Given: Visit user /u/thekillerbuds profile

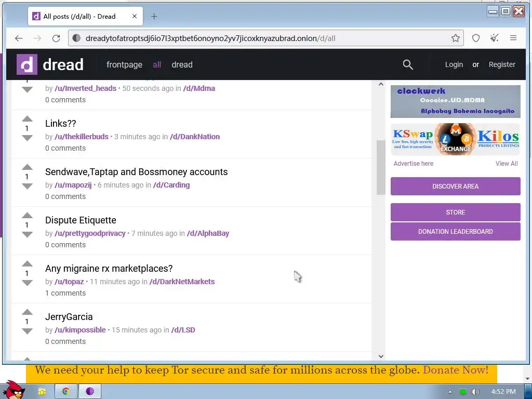Looking at the screenshot, I should pyautogui.click(x=82, y=137).
